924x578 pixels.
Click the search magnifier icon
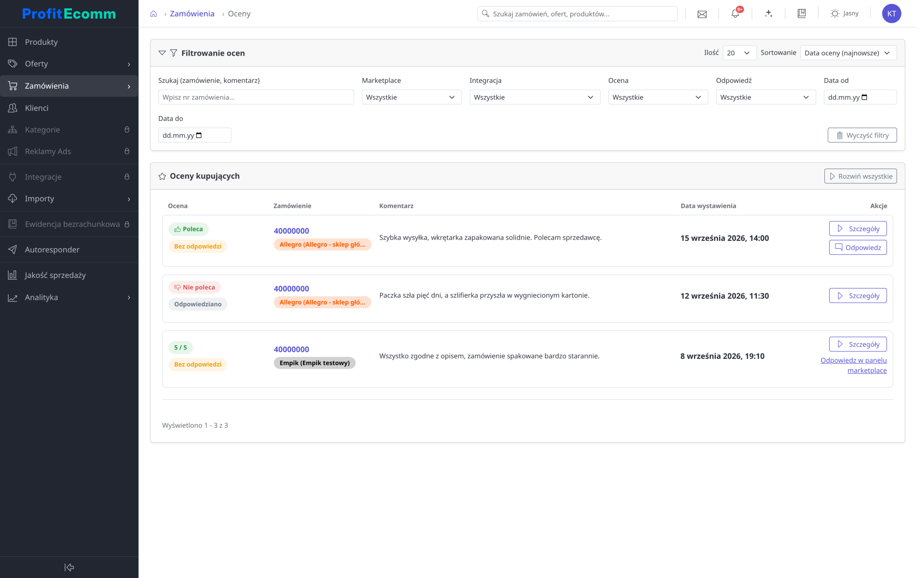[x=485, y=14]
